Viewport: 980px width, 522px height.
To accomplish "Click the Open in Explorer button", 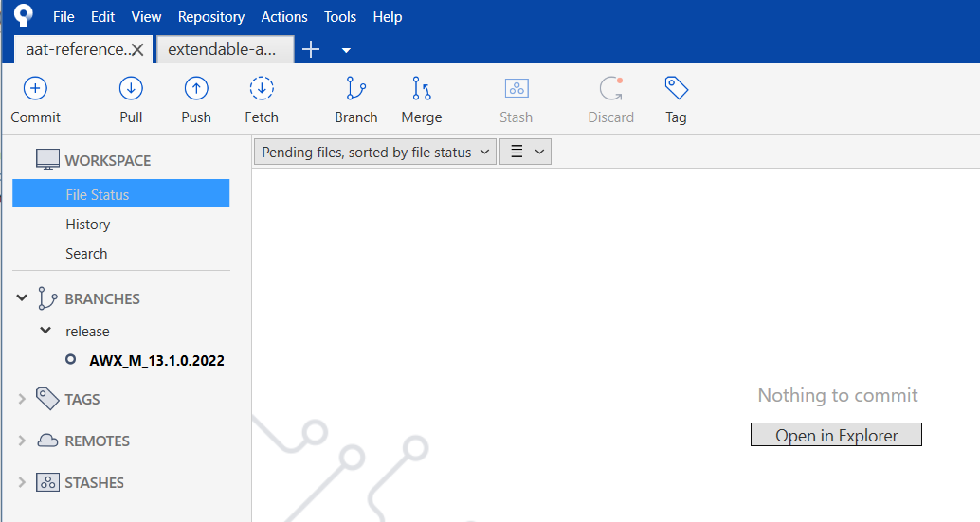I will point(836,435).
